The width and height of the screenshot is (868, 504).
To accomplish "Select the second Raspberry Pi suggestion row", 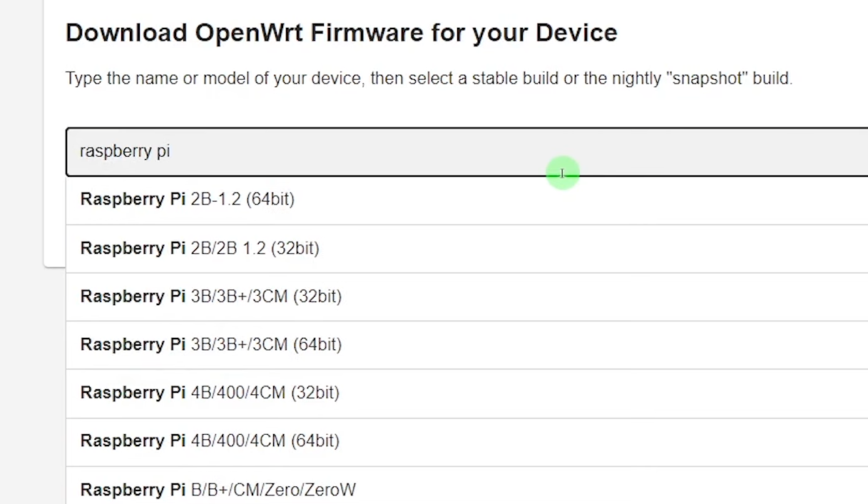I will pyautogui.click(x=200, y=248).
